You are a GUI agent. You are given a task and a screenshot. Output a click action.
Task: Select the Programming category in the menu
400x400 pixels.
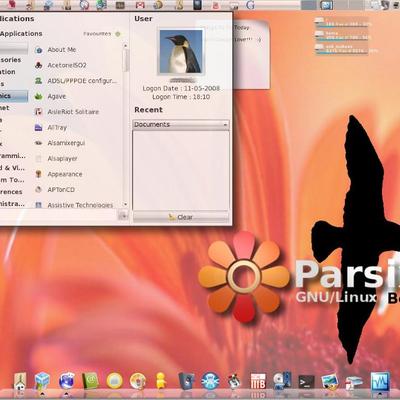[x=13, y=156]
